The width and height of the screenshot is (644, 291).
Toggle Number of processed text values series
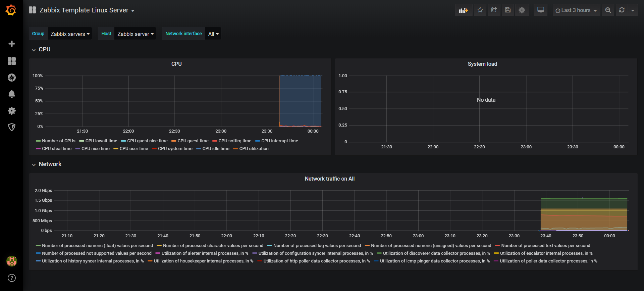pyautogui.click(x=545, y=245)
